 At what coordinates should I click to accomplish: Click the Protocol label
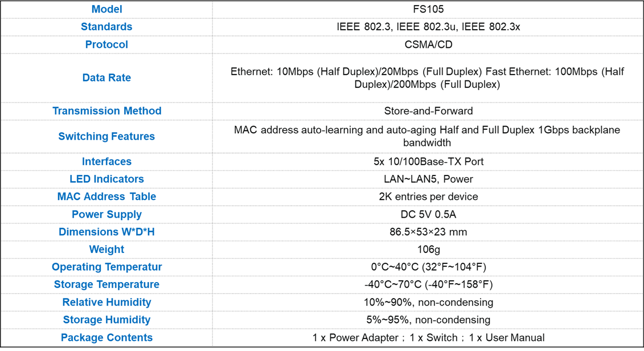click(106, 44)
